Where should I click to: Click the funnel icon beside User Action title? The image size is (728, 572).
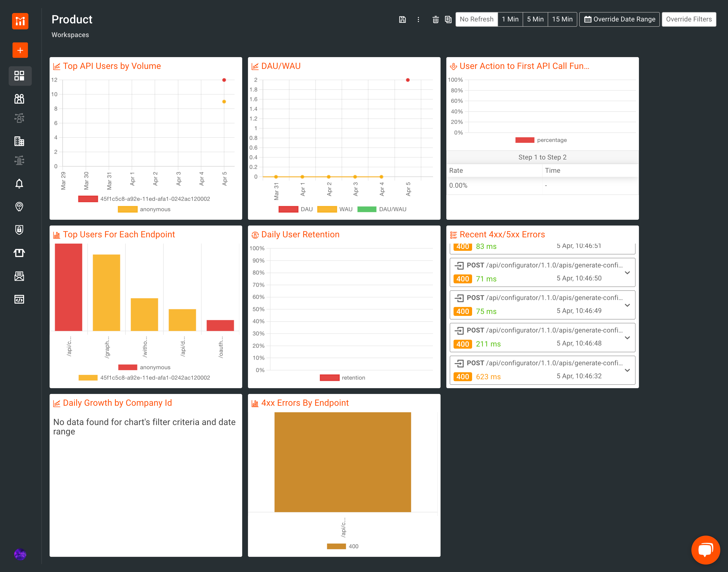pos(453,66)
